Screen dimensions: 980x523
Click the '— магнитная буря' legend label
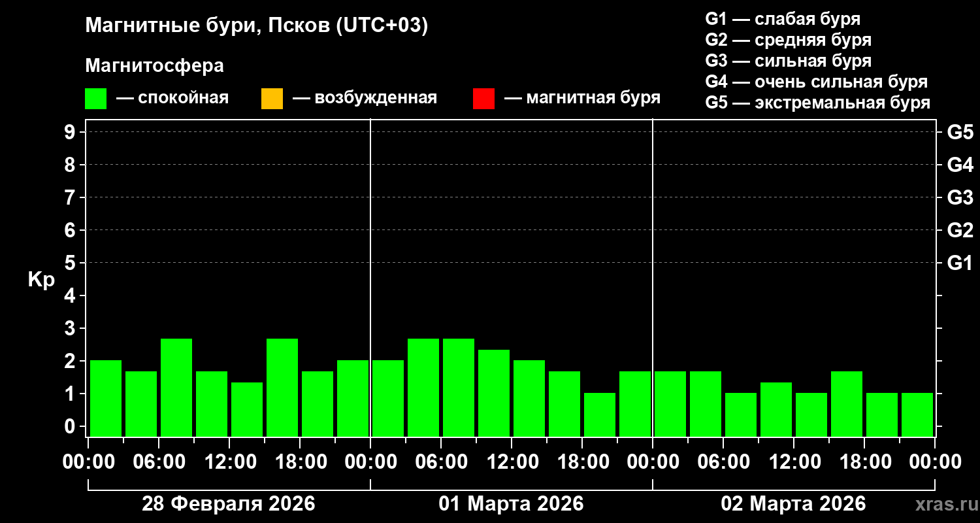pos(583,98)
